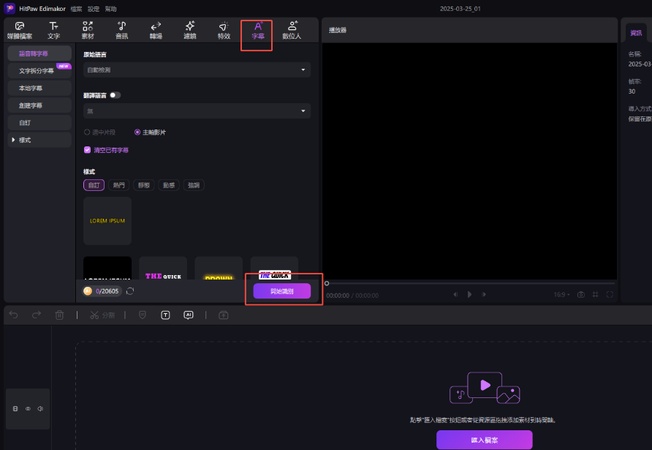Switch to the Info (資訊) tab

tap(636, 33)
